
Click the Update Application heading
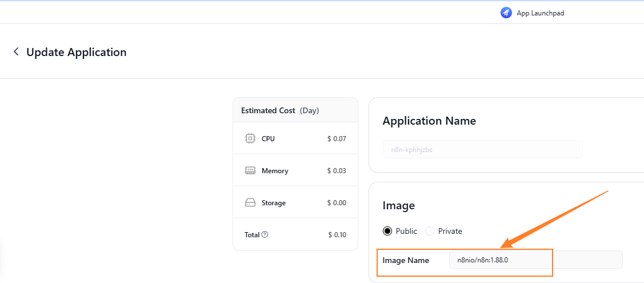point(77,52)
